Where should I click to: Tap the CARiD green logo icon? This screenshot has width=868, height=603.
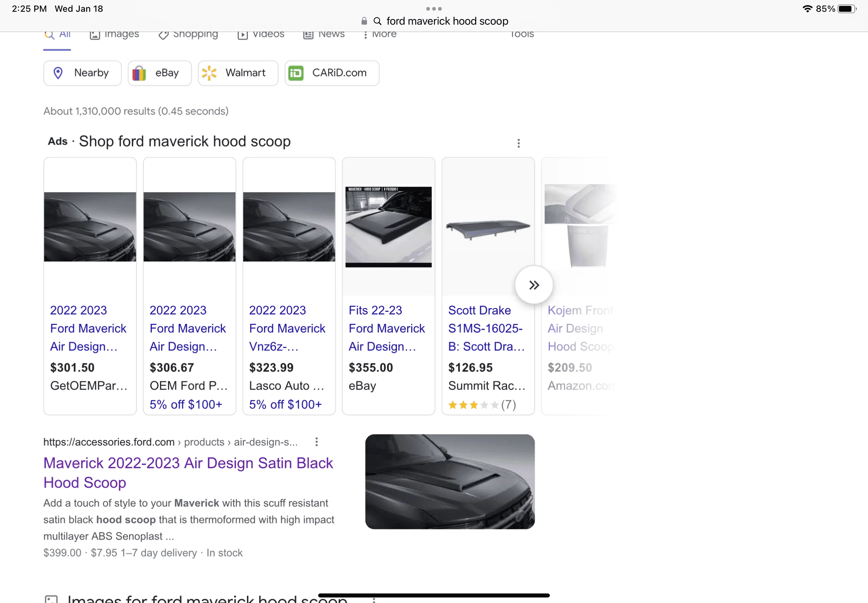pos(296,73)
